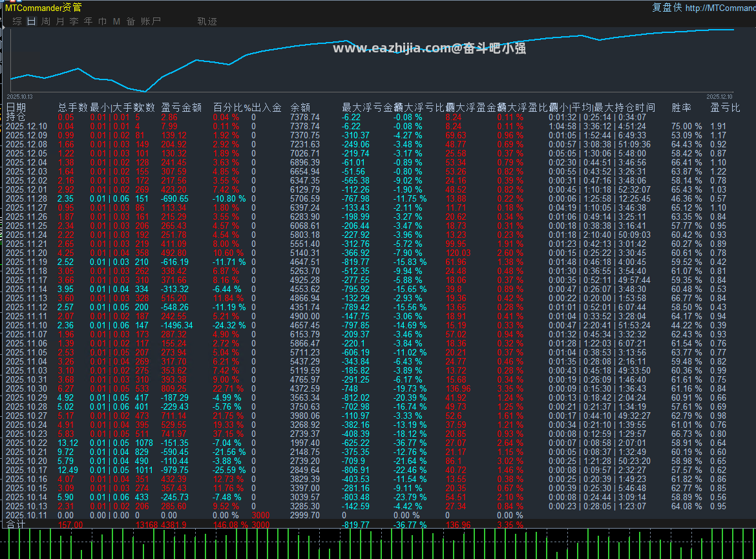Click the 13.12 total lots value
756x559 pixels.
tap(67, 443)
